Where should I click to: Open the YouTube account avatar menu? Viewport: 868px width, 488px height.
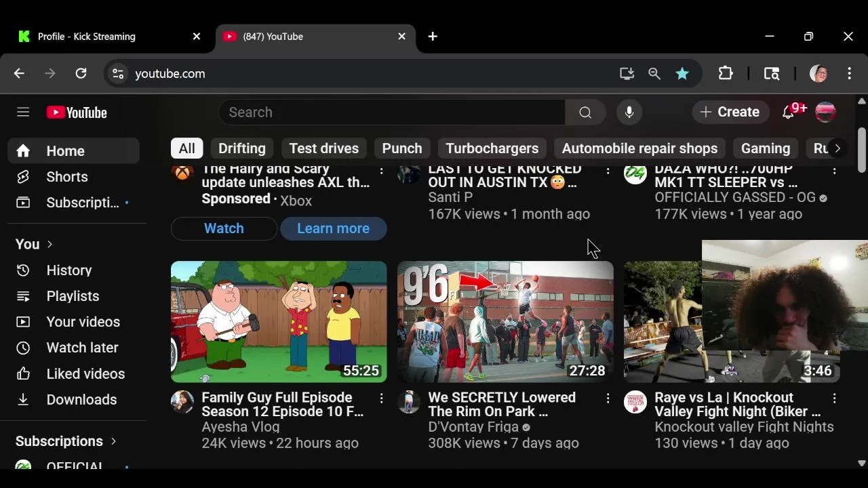coord(825,113)
